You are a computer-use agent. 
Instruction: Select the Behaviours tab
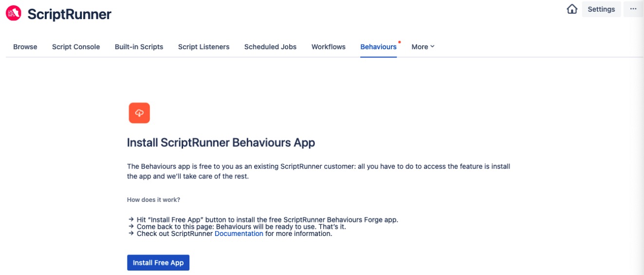click(x=378, y=47)
